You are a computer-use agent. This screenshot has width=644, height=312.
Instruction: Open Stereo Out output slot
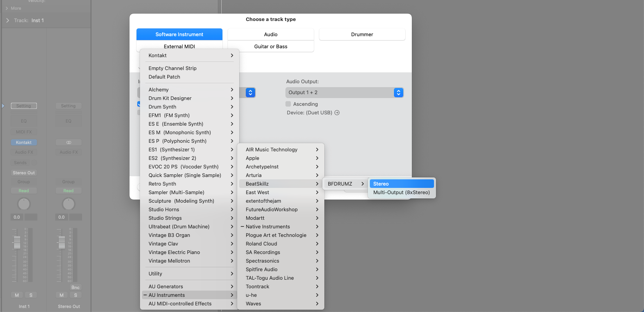tap(24, 173)
